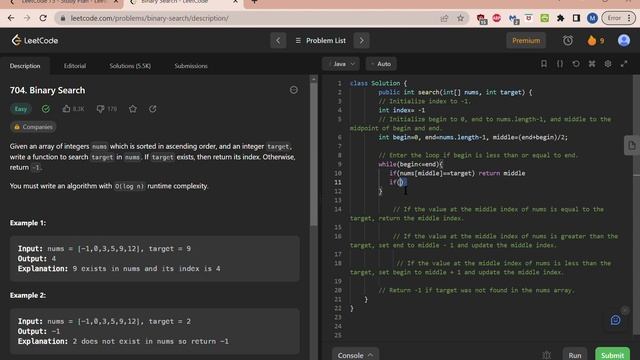Click the streak fire icon
This screenshot has width=640, height=360.
click(591, 40)
